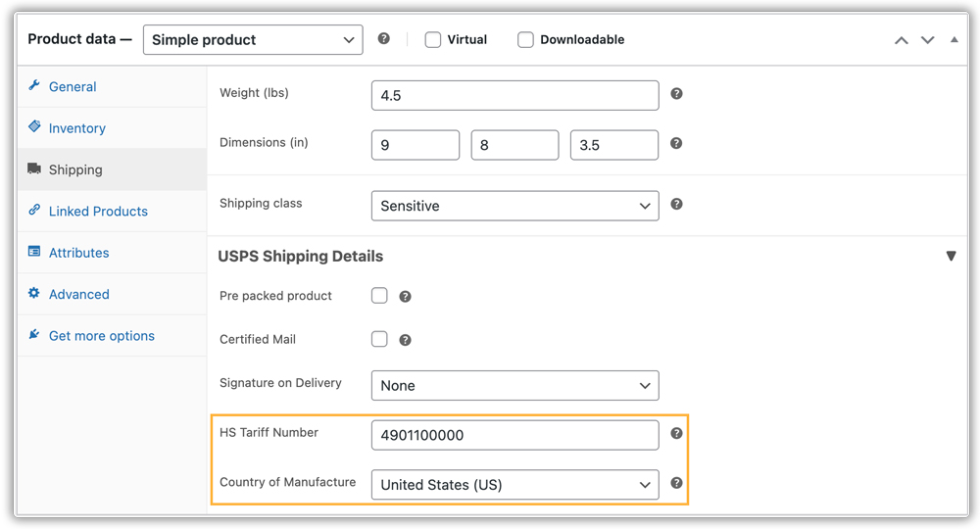Show help tip for Weight field
980x529 pixels.
(676, 94)
